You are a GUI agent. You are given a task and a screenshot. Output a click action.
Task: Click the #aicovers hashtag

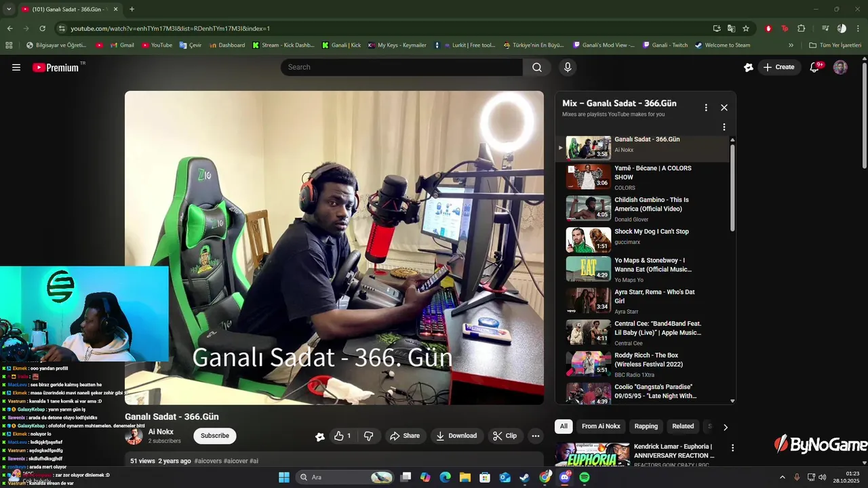(208, 461)
